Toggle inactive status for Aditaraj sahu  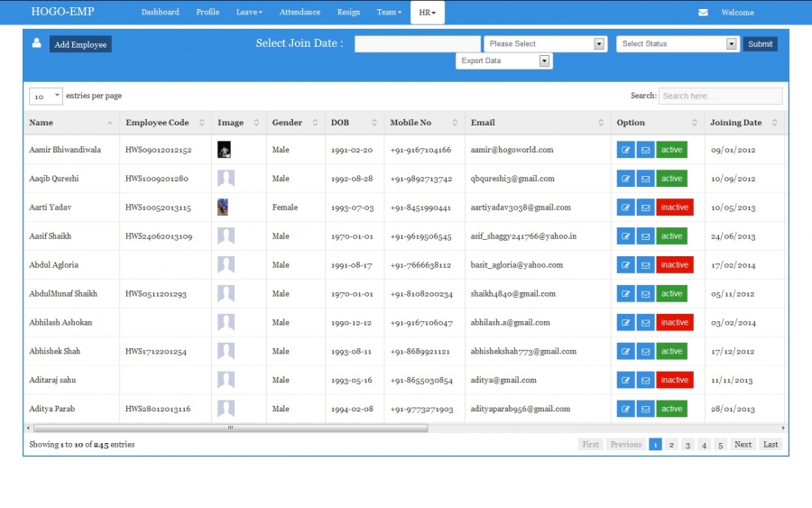pos(674,381)
